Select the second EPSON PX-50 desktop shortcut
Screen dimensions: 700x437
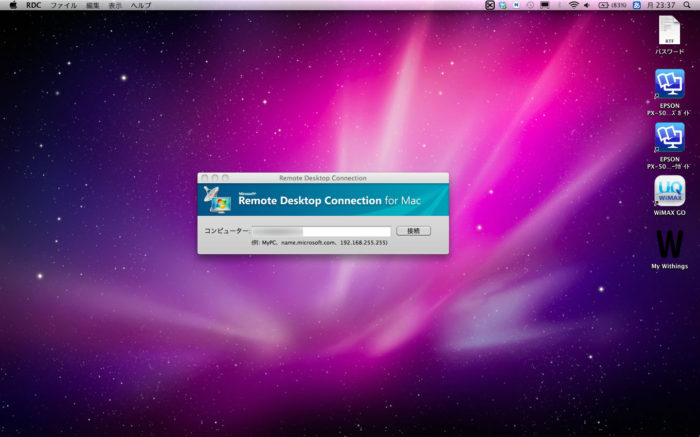click(669, 138)
